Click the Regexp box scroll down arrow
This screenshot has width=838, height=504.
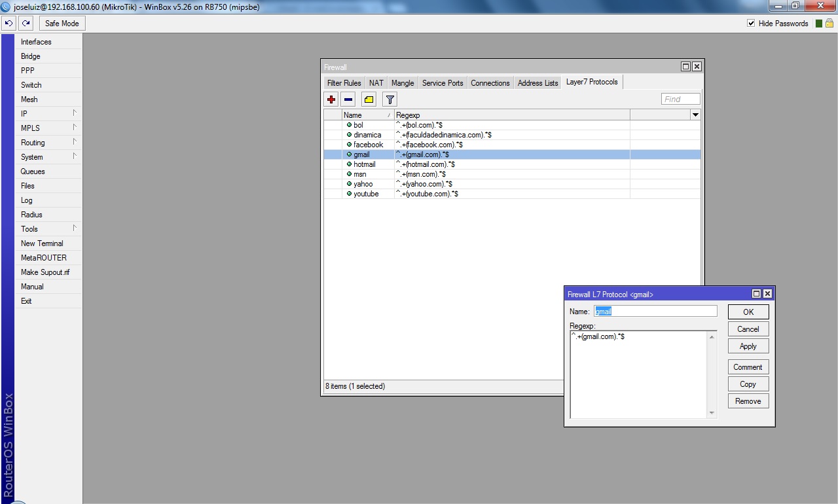712,413
